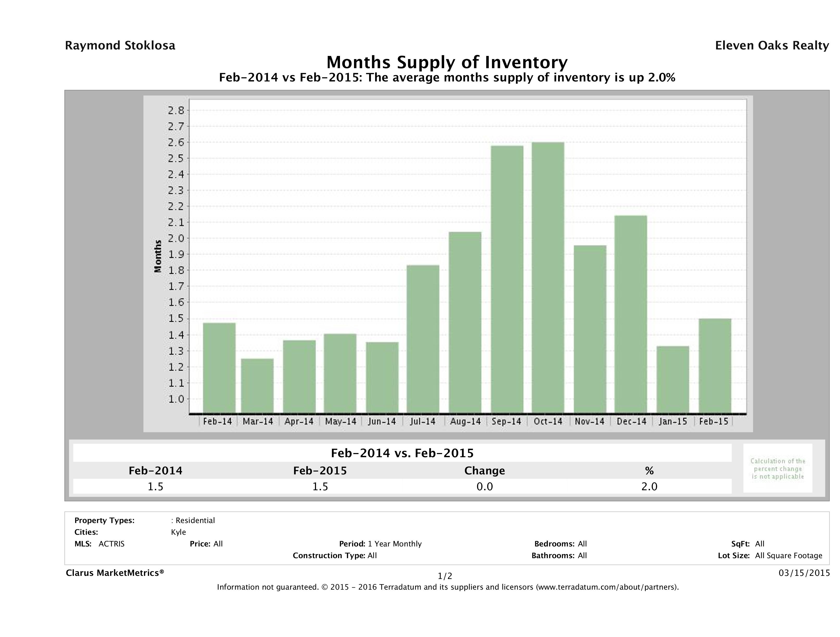This screenshot has width=840, height=637.
Task: Click the 2.0 percent value cell
Action: coord(649,486)
